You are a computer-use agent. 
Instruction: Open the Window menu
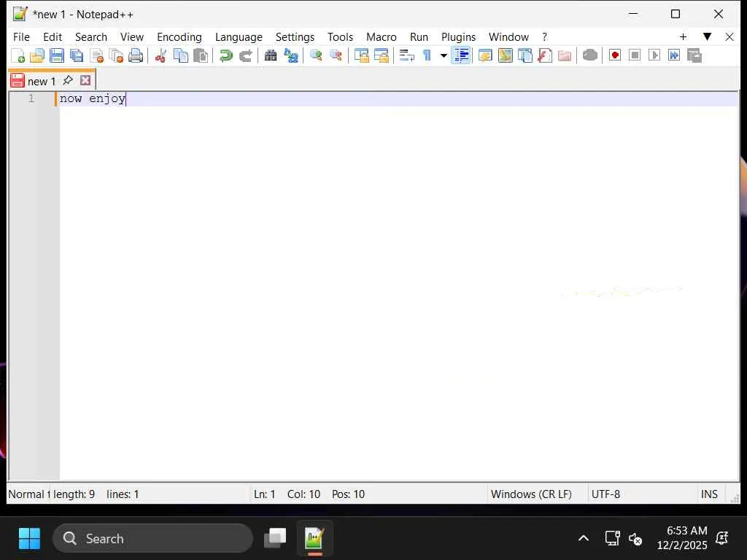pos(508,37)
